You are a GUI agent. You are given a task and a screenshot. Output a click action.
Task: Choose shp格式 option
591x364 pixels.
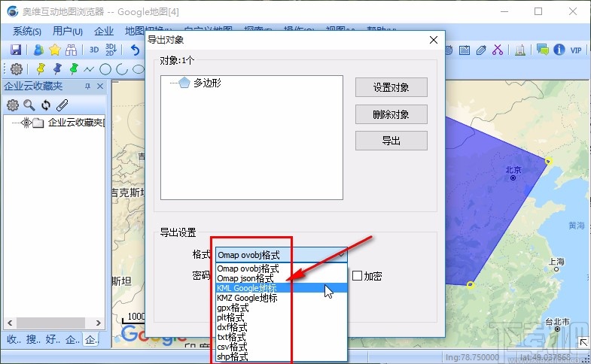(x=281, y=356)
